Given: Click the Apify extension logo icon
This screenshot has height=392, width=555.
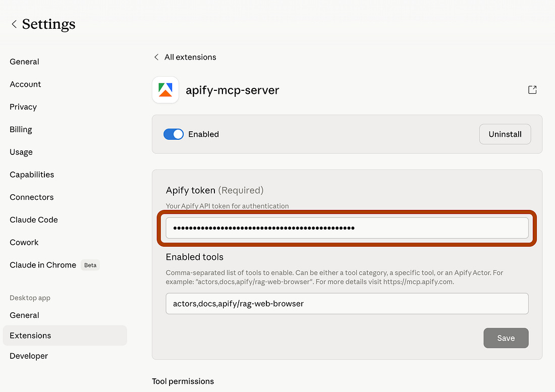Looking at the screenshot, I should pyautogui.click(x=165, y=90).
